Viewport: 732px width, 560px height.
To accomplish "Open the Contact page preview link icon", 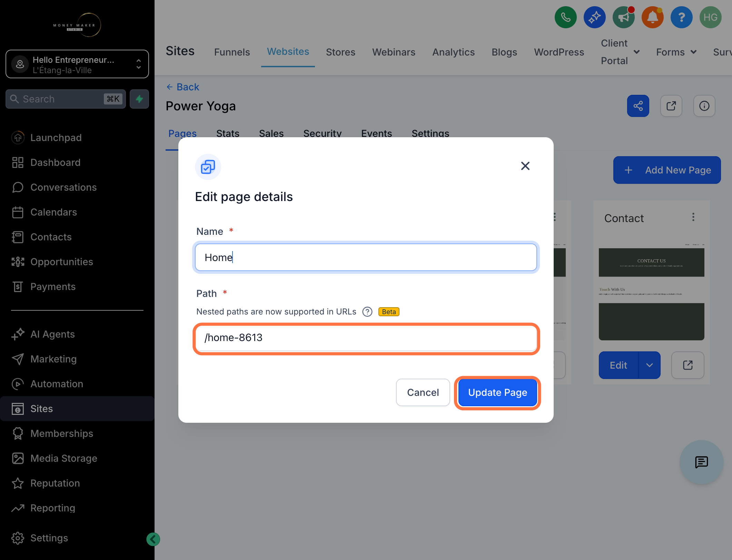I will [x=688, y=365].
